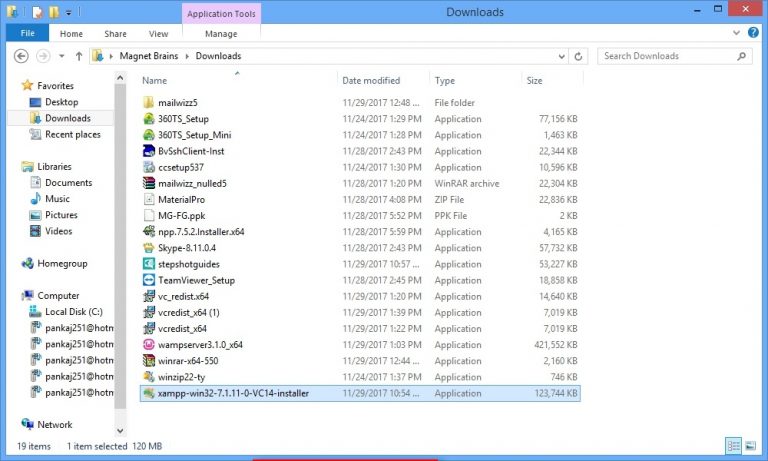Select Videos library
The image size is (768, 461).
[x=58, y=231]
